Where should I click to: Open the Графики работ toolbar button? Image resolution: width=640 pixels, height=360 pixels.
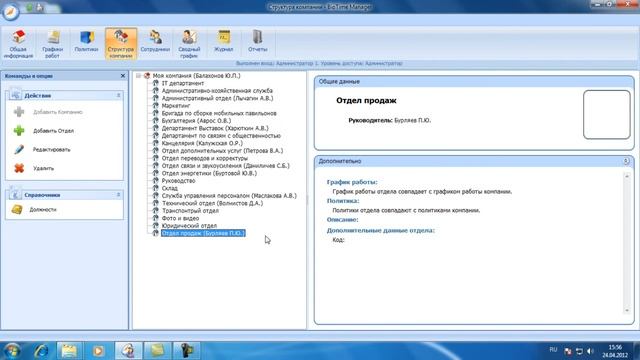[x=53, y=44]
